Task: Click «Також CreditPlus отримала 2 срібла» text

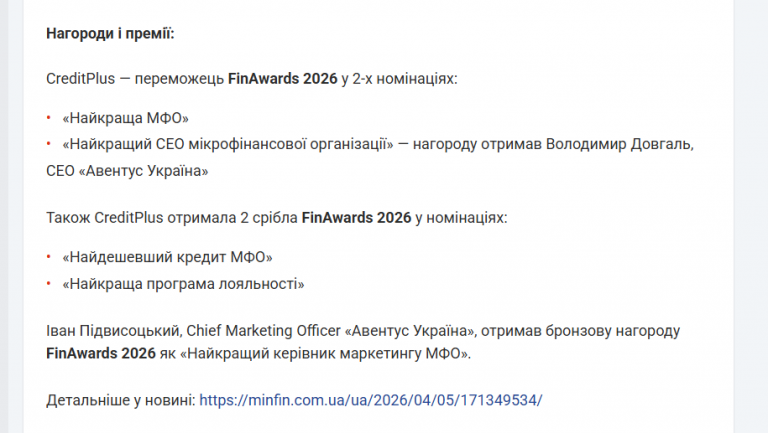Action: pyautogui.click(x=171, y=216)
